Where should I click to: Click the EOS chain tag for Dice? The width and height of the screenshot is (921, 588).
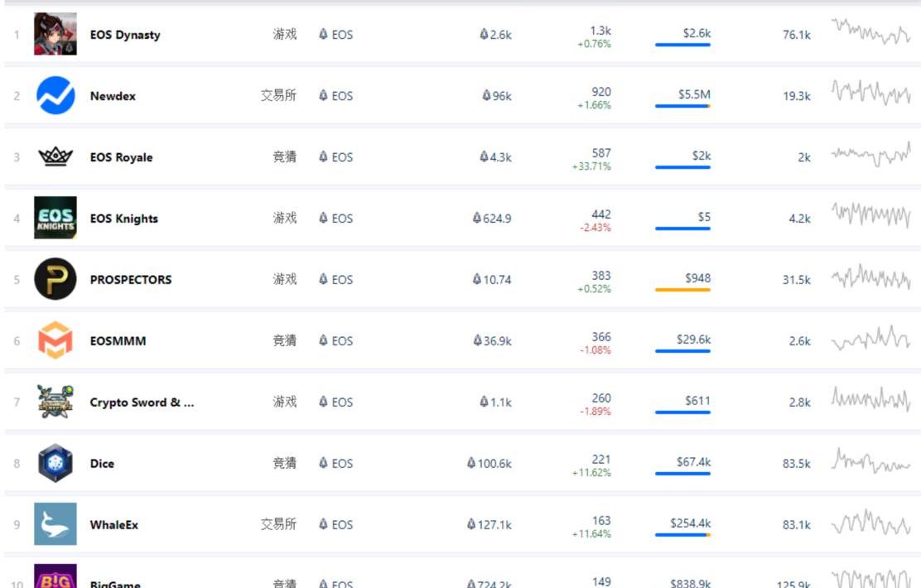(336, 464)
